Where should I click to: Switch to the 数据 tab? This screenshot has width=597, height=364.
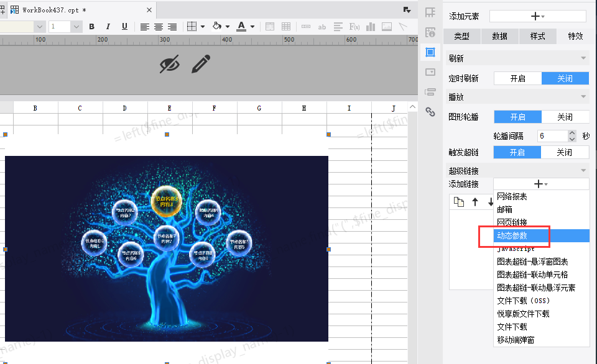[499, 36]
